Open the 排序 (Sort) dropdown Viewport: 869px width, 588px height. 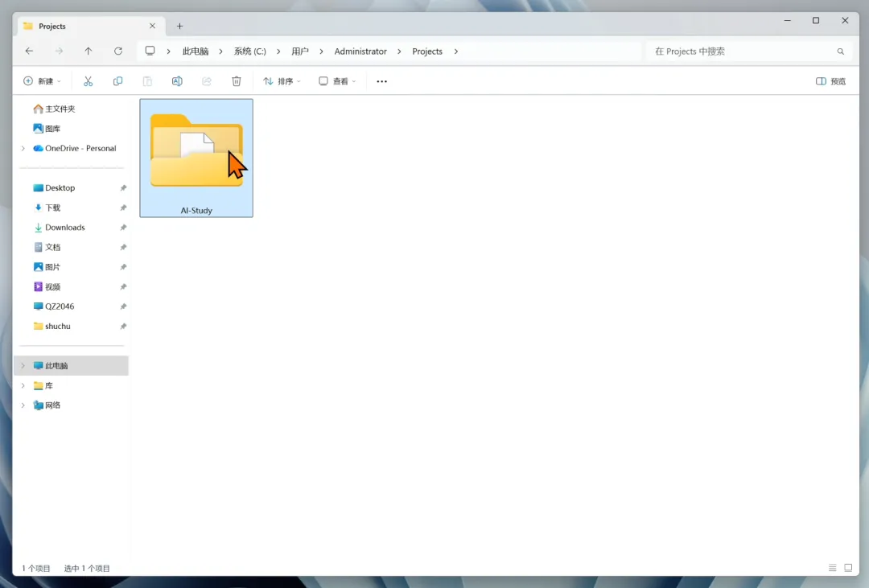click(x=282, y=81)
